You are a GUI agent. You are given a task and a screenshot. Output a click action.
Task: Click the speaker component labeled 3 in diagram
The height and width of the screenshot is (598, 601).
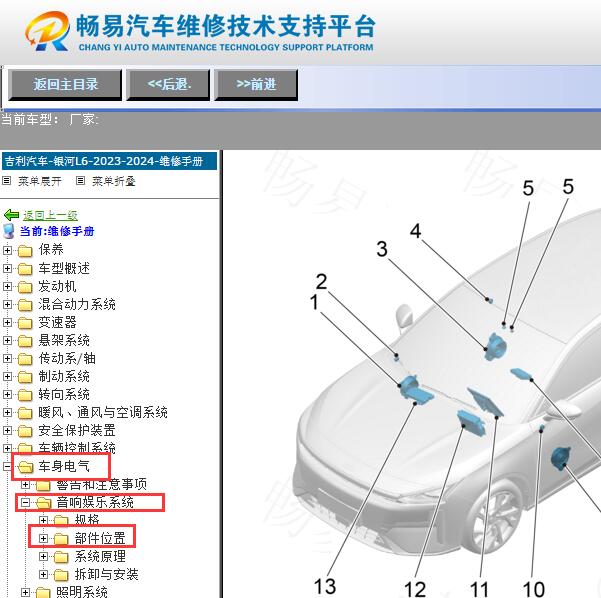496,346
